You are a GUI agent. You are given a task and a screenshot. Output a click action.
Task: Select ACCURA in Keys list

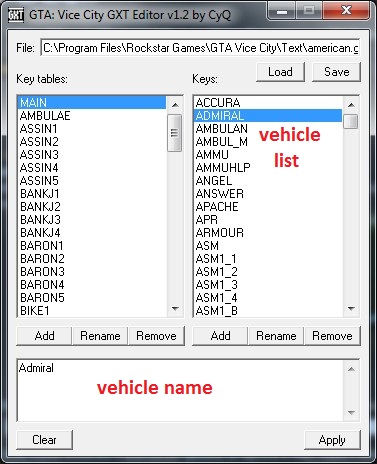(268, 102)
